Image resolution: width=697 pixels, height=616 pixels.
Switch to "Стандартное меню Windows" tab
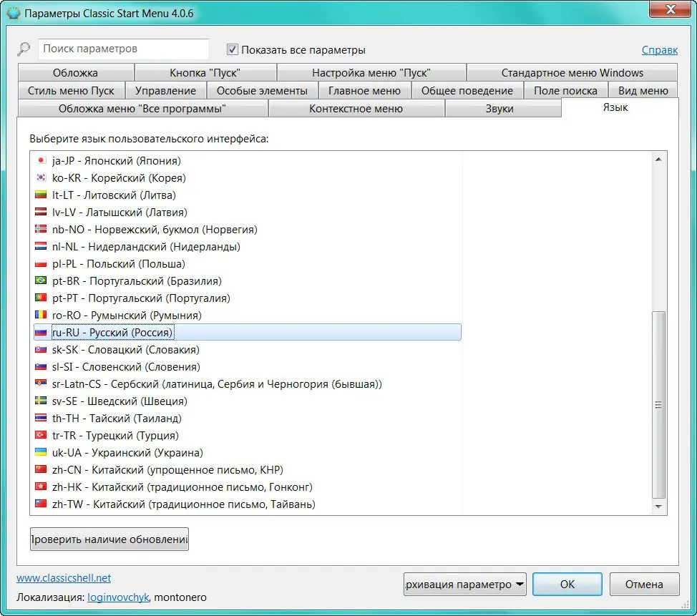click(572, 72)
